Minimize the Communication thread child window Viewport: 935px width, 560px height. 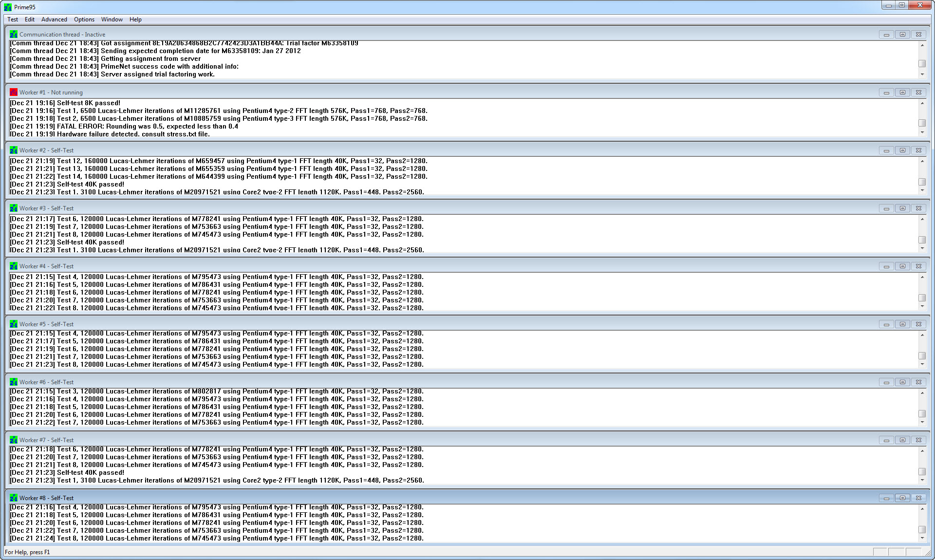(886, 35)
